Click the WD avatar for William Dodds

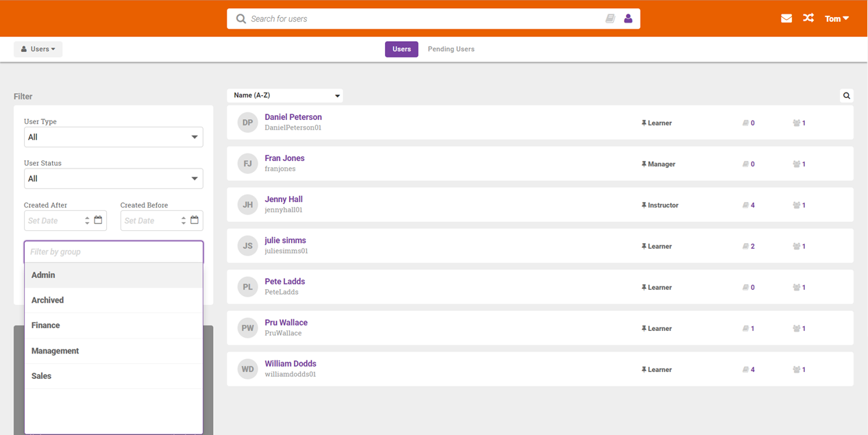click(248, 369)
